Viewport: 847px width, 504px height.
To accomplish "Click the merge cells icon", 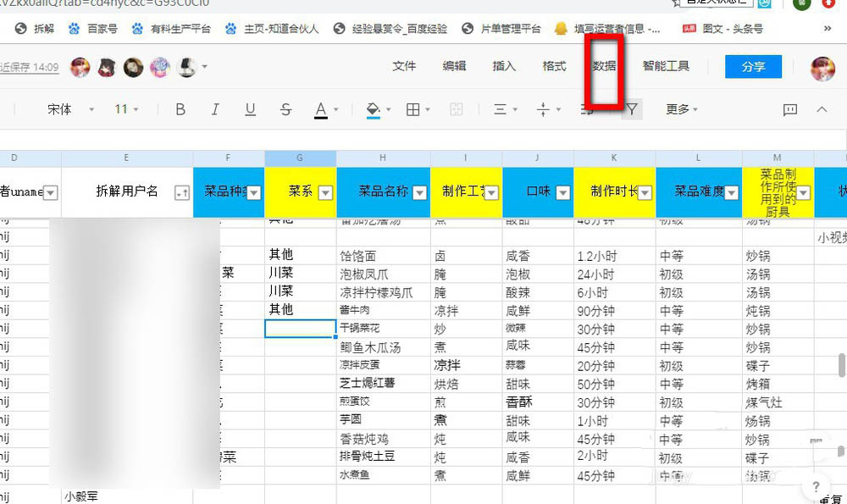I will [x=456, y=109].
